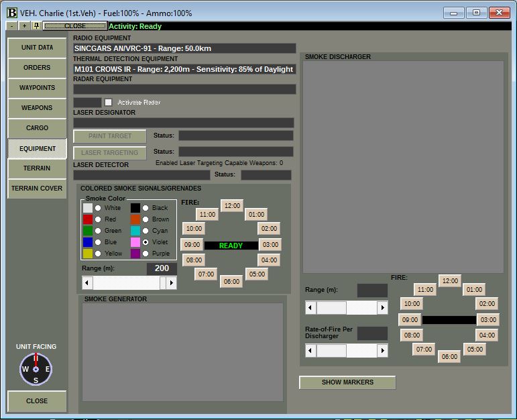Click the colored smoke Range value field

pos(162,268)
